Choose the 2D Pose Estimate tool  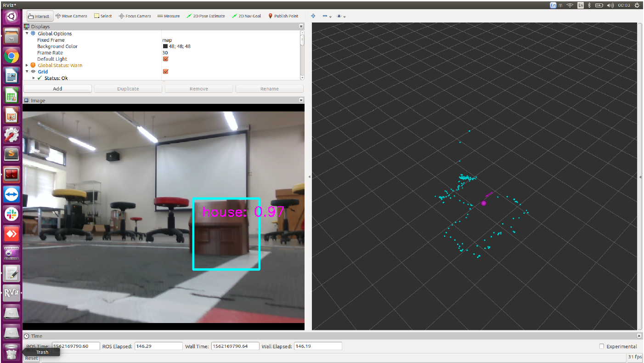point(206,16)
